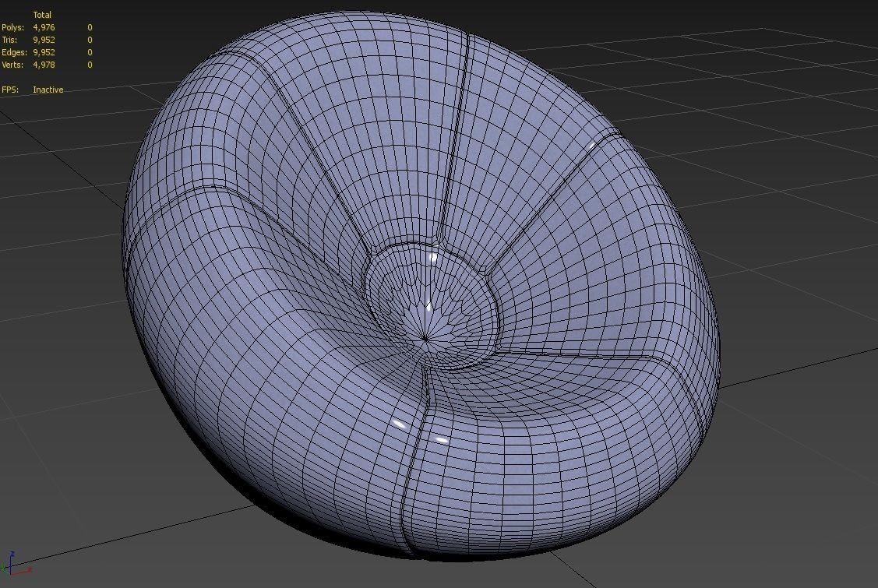
Task: Click the vertex count value 4,978
Action: tap(44, 65)
